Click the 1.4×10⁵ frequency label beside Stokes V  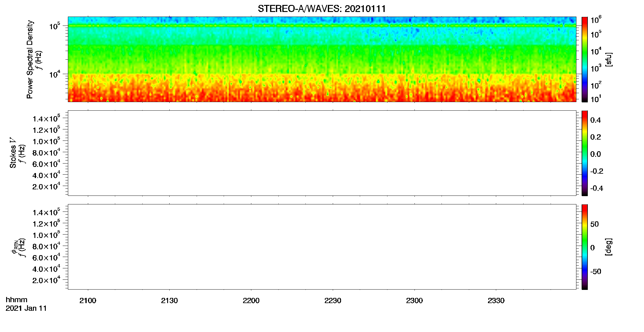(46, 119)
